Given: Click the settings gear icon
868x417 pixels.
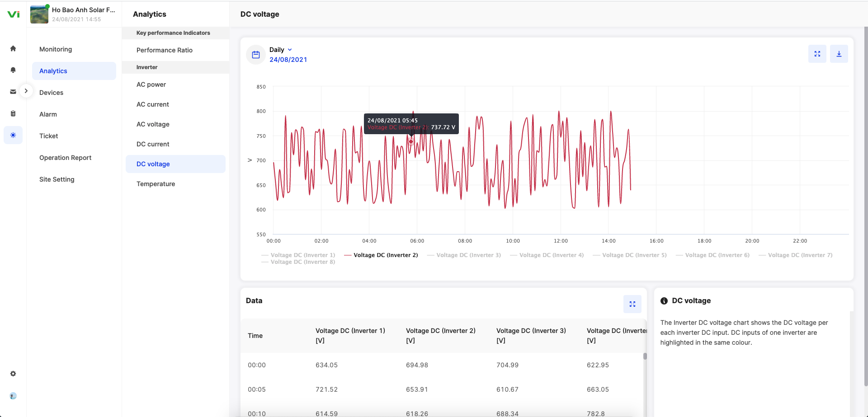Looking at the screenshot, I should pos(13,374).
